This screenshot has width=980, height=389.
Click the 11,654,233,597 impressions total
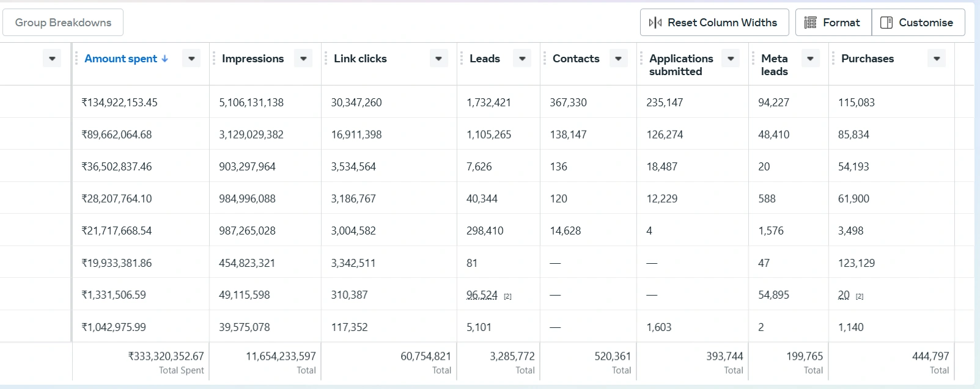tap(281, 356)
